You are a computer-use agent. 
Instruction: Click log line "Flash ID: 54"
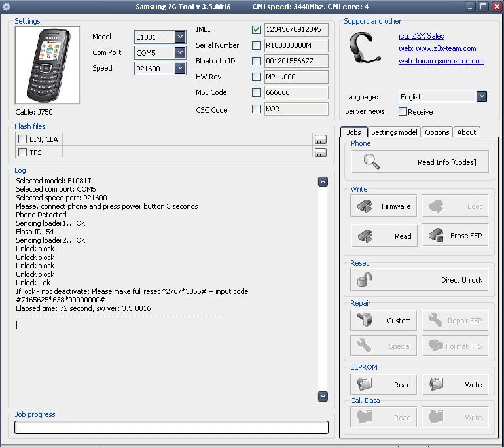click(x=35, y=232)
